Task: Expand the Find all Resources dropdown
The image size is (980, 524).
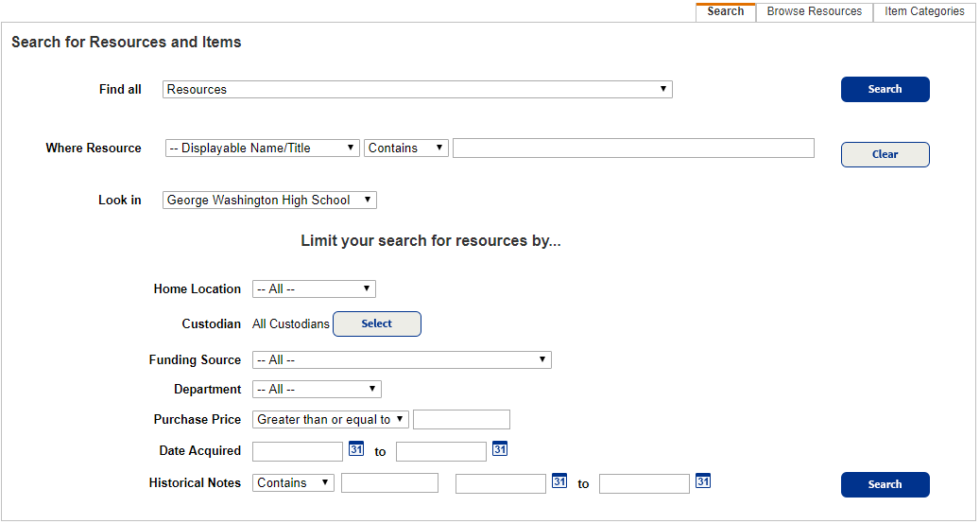Action: (417, 90)
